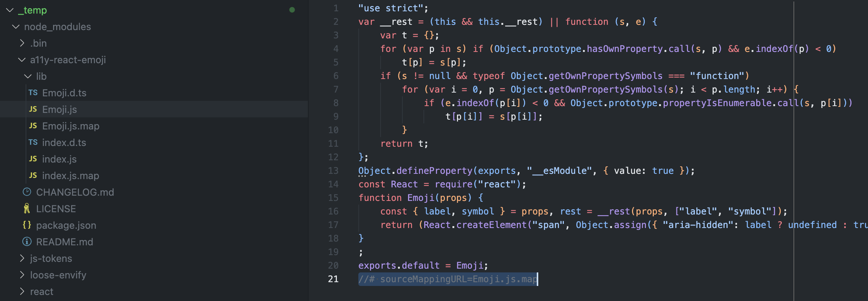Screen dimensions: 868x301
Task: Click the "function" string on line 6
Action: tap(717, 76)
